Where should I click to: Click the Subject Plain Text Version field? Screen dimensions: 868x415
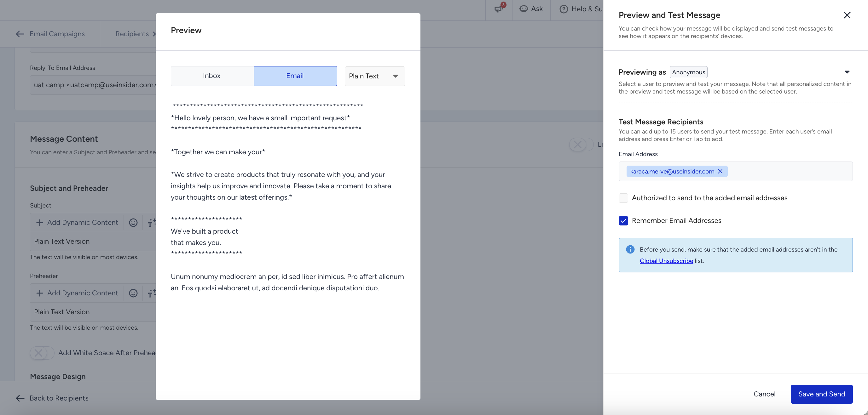[x=93, y=241]
